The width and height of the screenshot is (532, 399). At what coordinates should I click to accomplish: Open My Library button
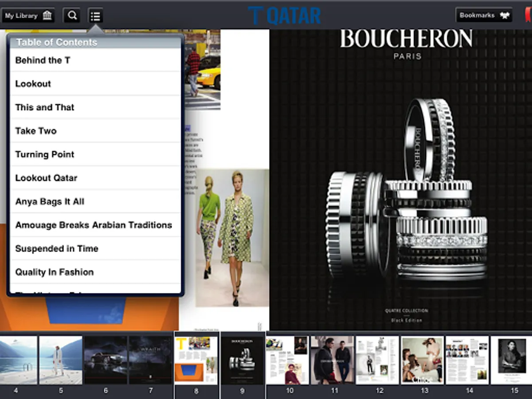click(x=28, y=16)
